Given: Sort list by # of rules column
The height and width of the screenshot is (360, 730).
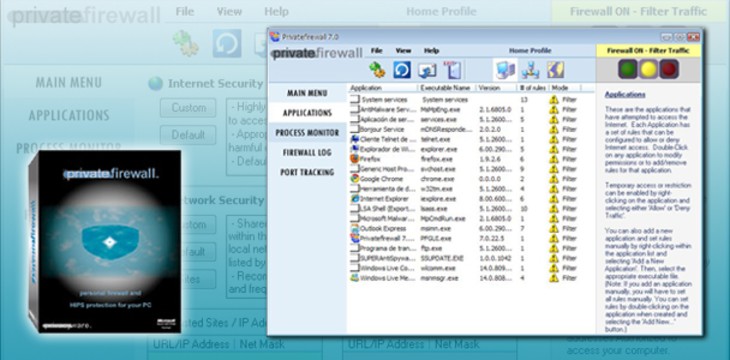Looking at the screenshot, I should 533,88.
